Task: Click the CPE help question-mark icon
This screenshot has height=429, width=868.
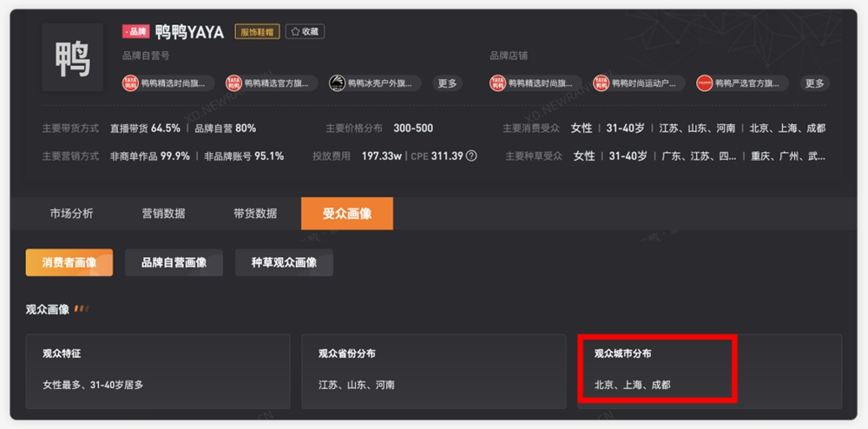Action: [x=471, y=156]
